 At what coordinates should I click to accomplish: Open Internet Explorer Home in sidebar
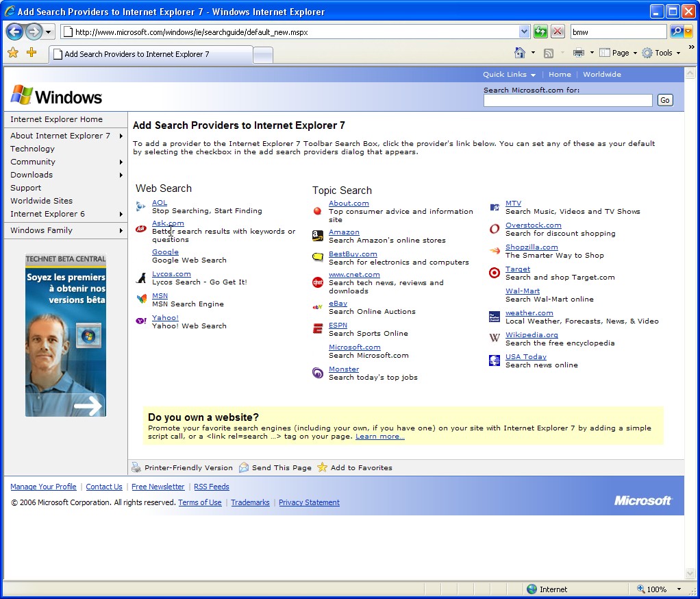click(56, 119)
